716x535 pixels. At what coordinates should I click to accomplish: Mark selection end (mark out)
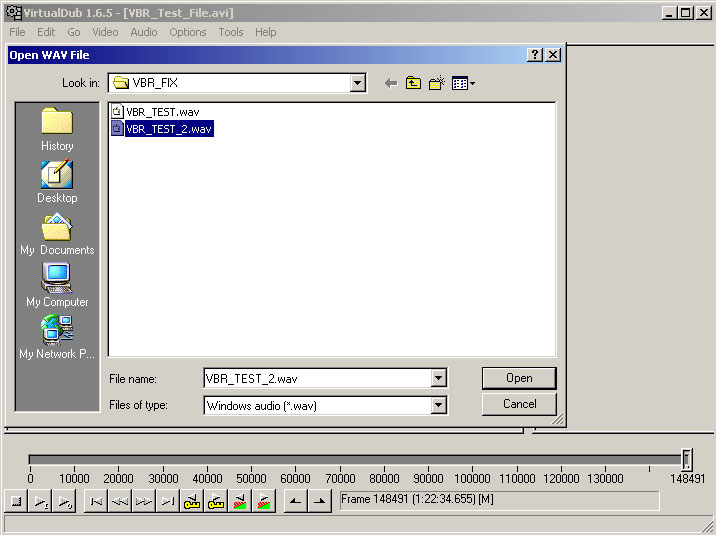[320, 501]
